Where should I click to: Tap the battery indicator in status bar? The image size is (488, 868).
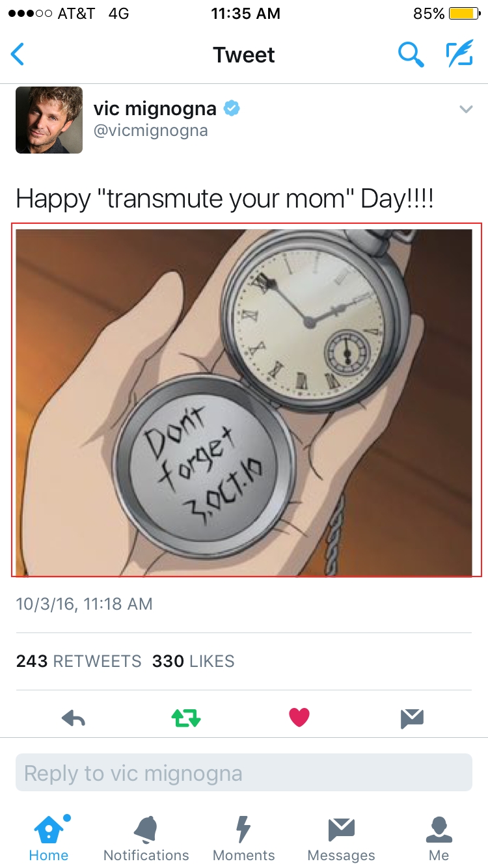click(464, 14)
